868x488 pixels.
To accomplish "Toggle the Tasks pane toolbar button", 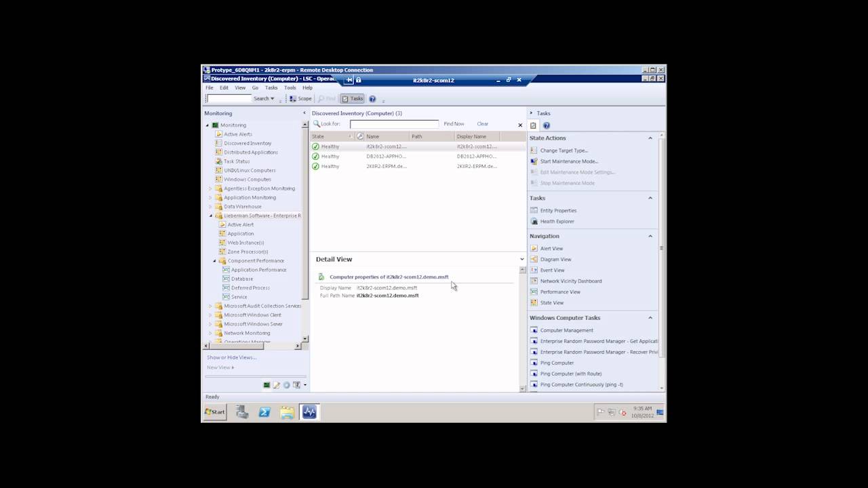I will [x=352, y=99].
